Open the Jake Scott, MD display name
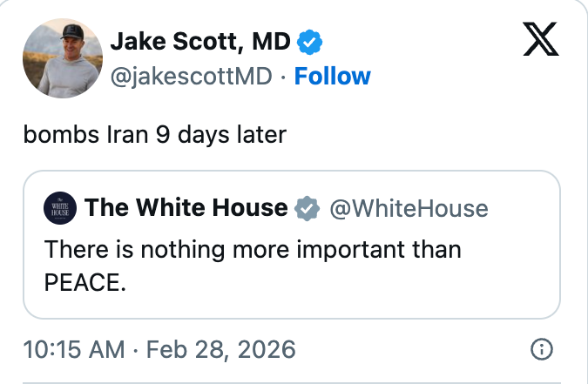 202,40
